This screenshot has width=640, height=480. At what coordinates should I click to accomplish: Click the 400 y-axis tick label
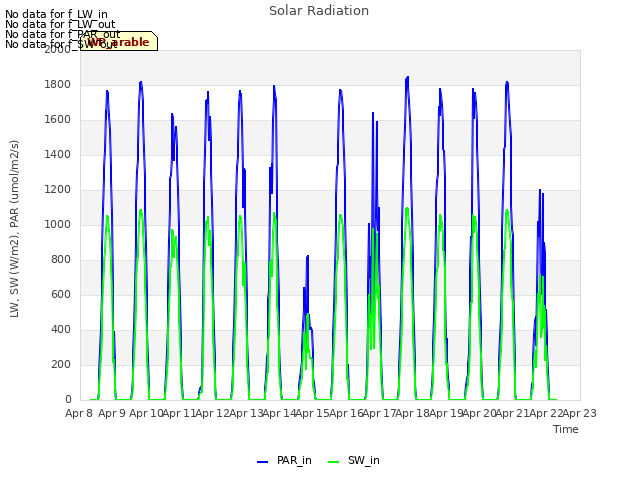pyautogui.click(x=61, y=329)
